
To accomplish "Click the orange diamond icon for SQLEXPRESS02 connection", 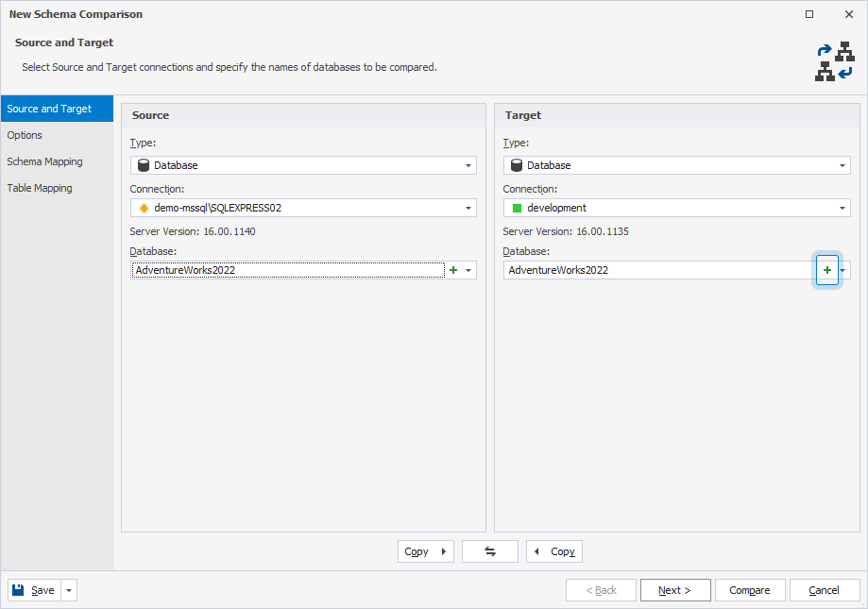I will click(x=143, y=208).
